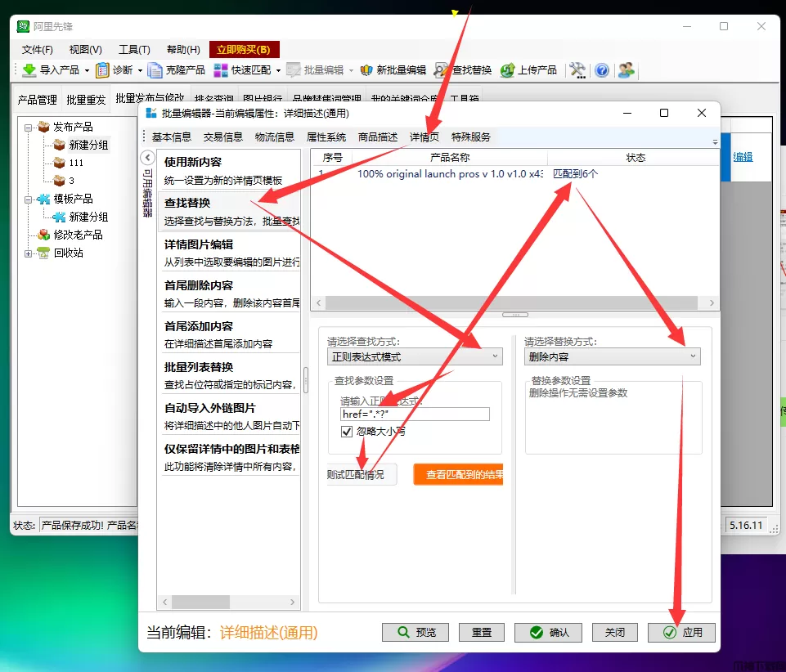
Task: Open the 删除内容 replace method dropdown
Action: 612,356
